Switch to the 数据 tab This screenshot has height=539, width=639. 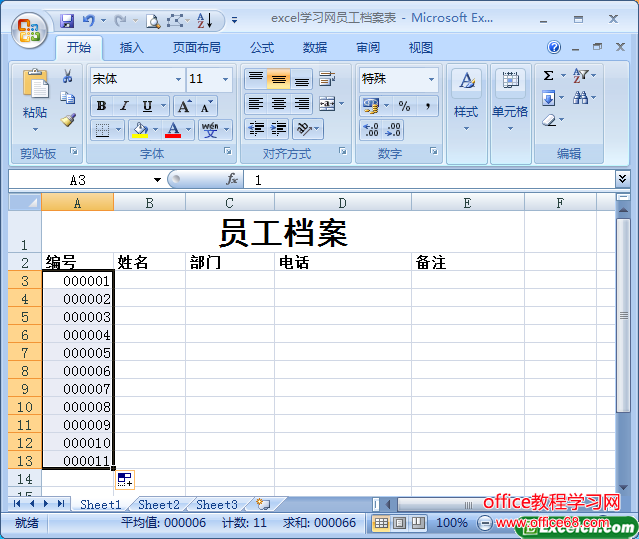coord(315,48)
